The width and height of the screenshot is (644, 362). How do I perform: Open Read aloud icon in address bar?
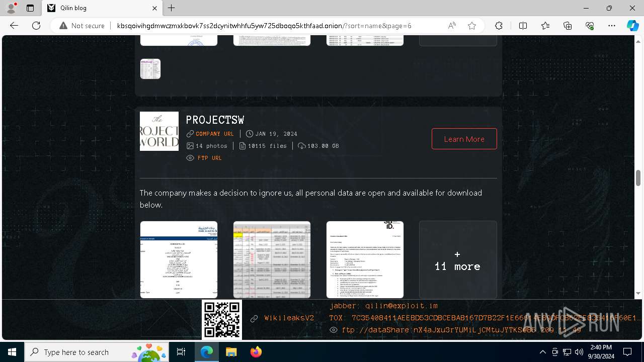point(452,26)
